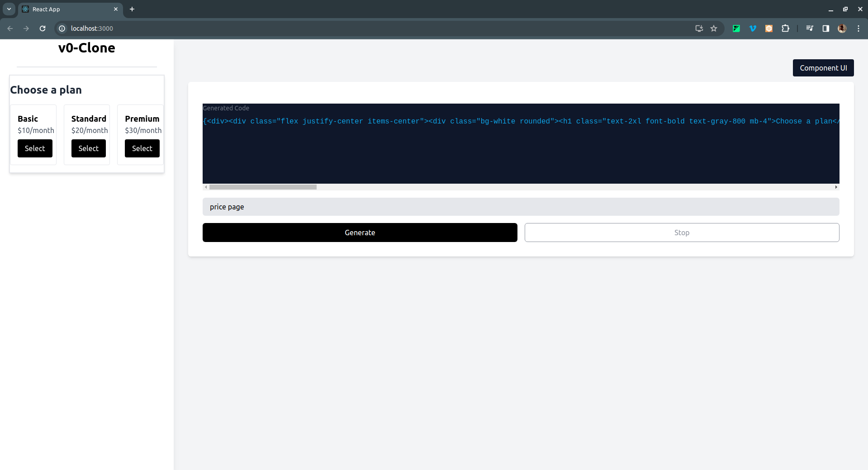This screenshot has height=470, width=868.
Task: Minimize the browser window
Action: tap(831, 9)
